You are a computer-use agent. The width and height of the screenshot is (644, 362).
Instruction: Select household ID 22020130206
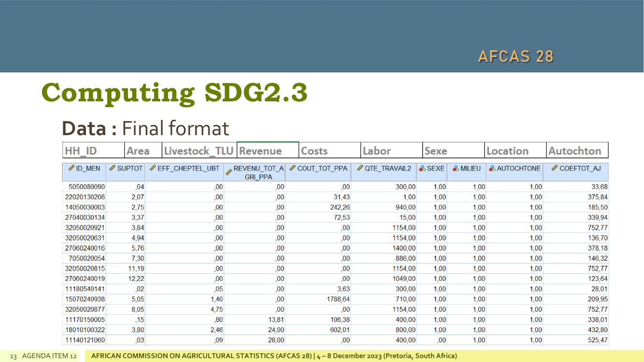(x=85, y=197)
